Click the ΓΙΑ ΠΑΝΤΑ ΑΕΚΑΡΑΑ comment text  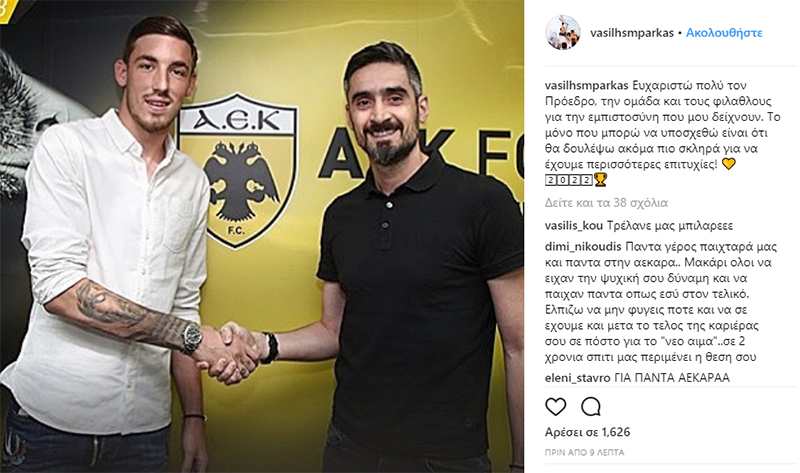coord(672,378)
